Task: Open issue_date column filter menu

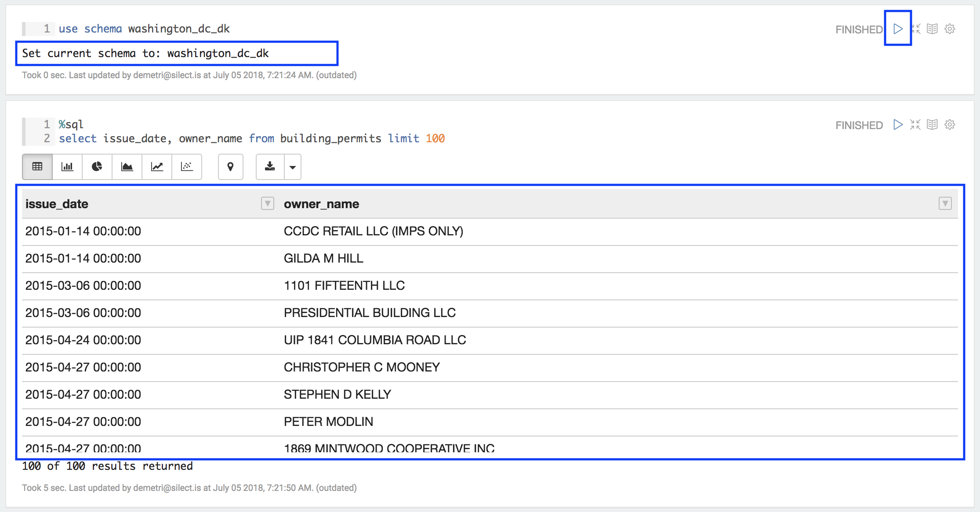Action: point(267,203)
